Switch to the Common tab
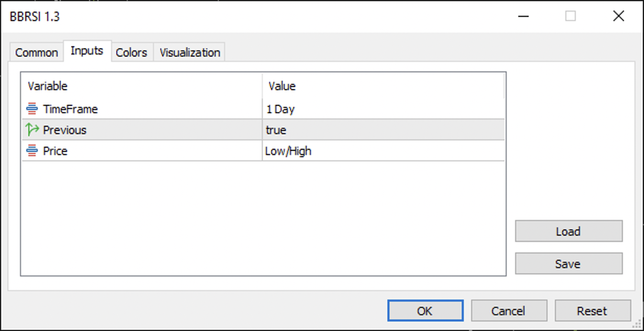This screenshot has width=644, height=331. pyautogui.click(x=36, y=52)
